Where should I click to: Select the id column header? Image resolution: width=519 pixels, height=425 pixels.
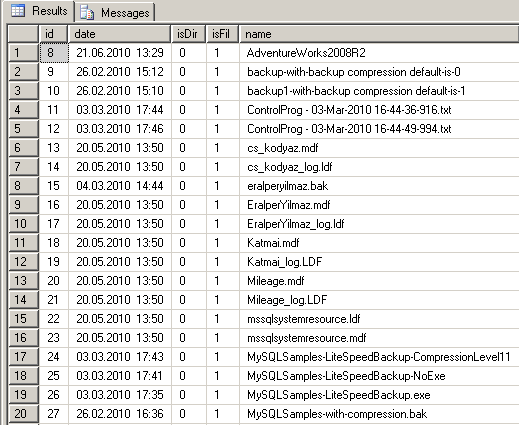53,34
